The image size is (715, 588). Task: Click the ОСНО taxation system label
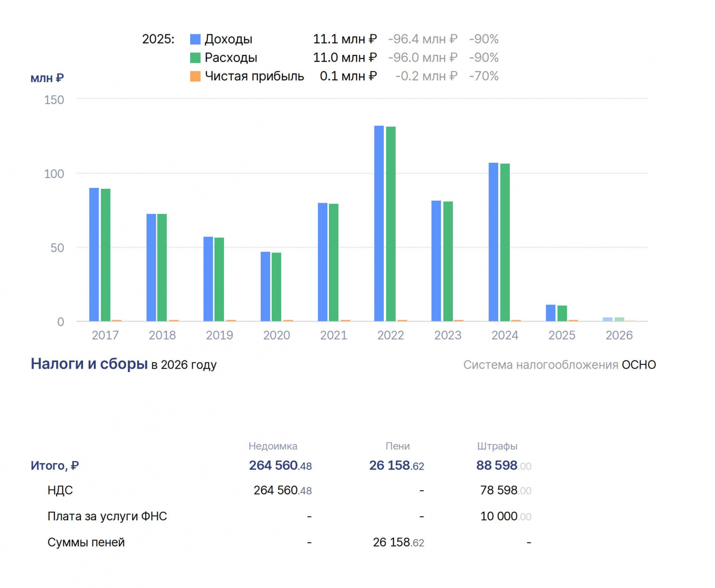point(639,365)
